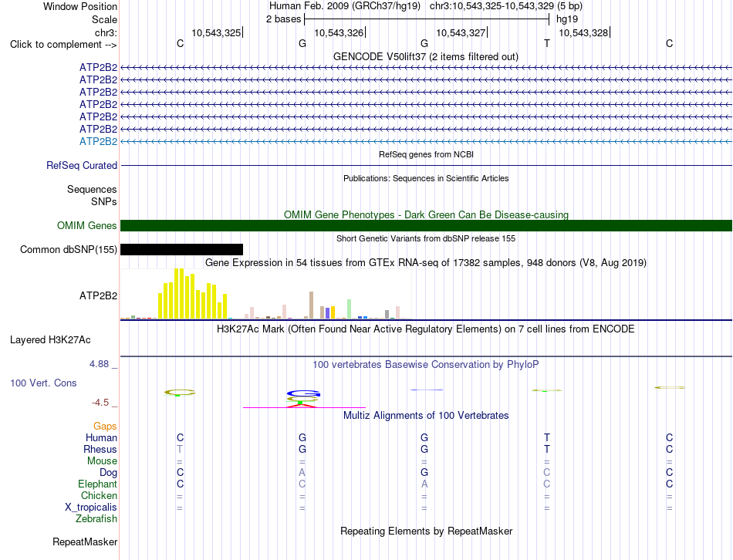Click the A base in the Dog row
The height and width of the screenshot is (560, 733).
(x=302, y=473)
